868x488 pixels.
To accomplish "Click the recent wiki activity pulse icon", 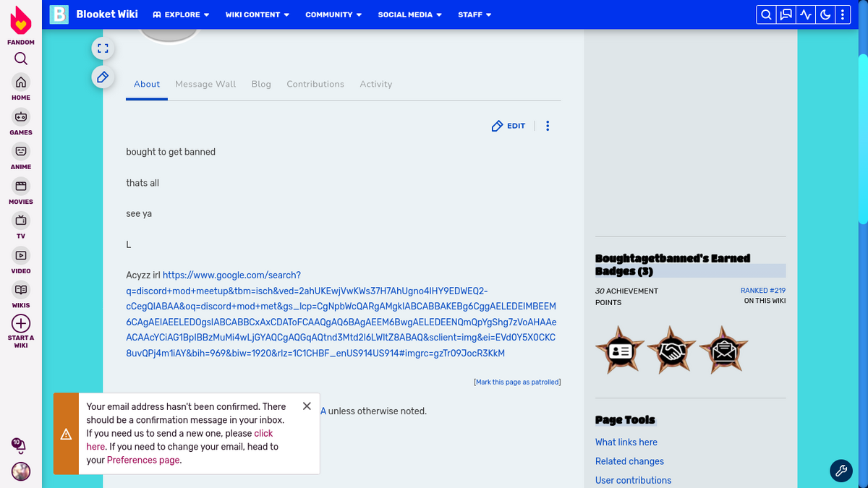I will click(805, 14).
